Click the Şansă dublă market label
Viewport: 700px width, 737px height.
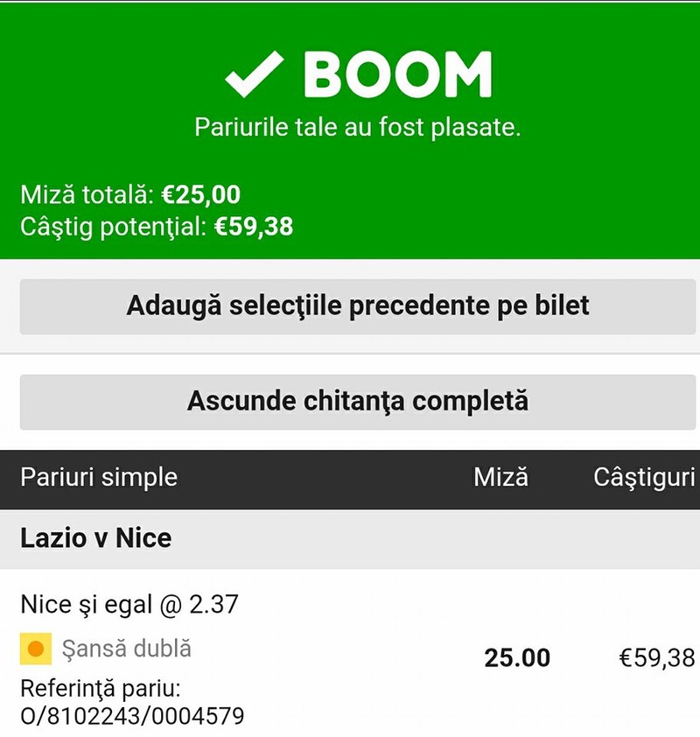tap(126, 649)
